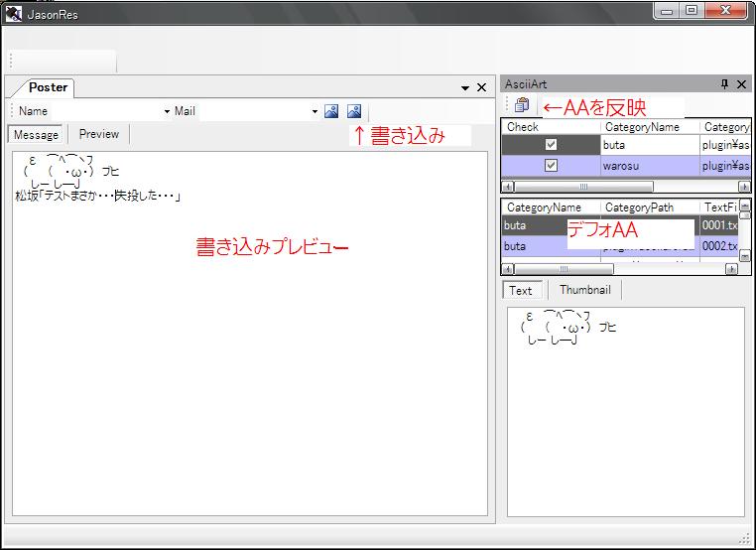Close the Poster document tab
This screenshot has width=756, height=550.
481,87
